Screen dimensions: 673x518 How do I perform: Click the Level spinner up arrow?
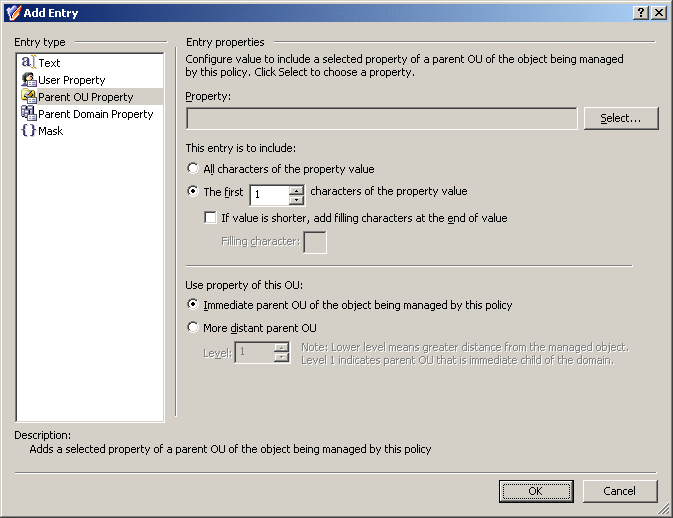coord(281,347)
